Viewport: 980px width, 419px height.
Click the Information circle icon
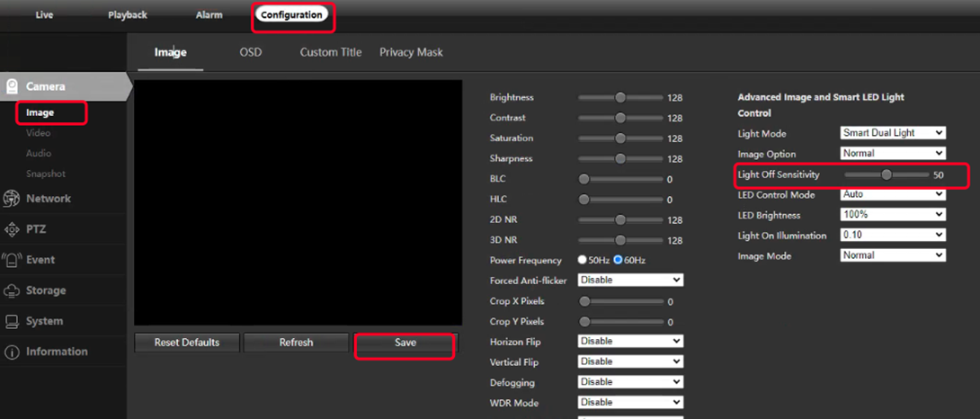(12, 352)
